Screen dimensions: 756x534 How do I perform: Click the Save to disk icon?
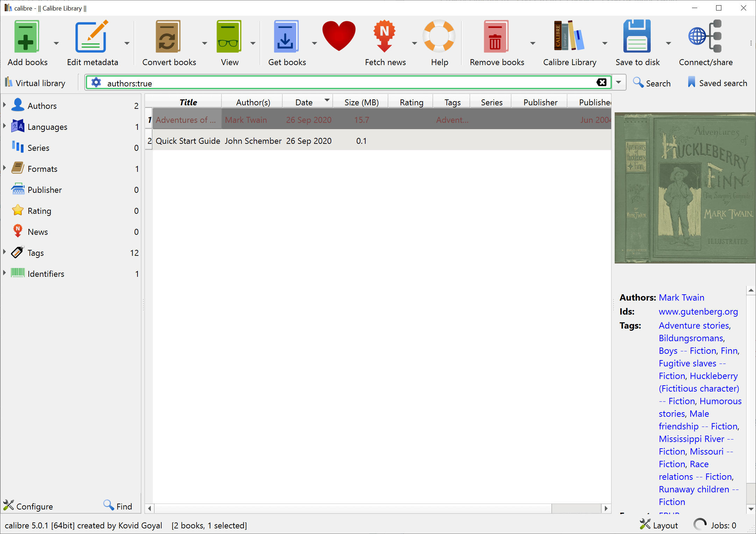pos(637,37)
